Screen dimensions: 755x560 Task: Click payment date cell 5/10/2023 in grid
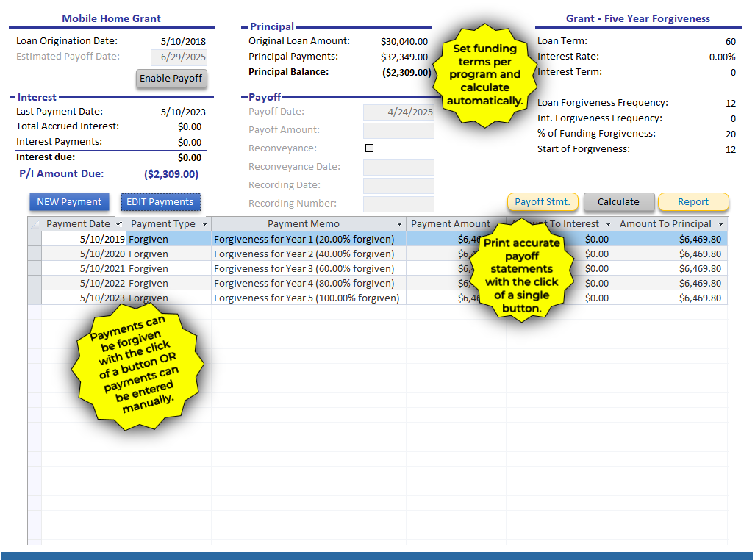click(x=85, y=298)
